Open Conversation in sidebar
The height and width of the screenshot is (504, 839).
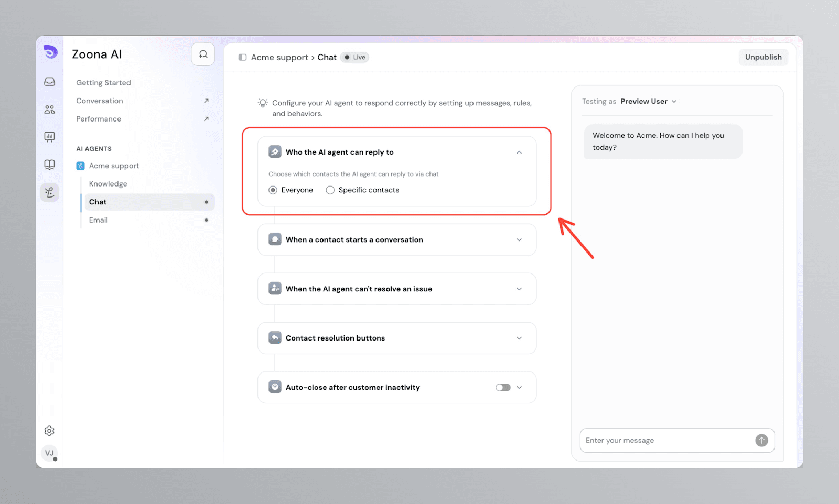click(x=100, y=101)
